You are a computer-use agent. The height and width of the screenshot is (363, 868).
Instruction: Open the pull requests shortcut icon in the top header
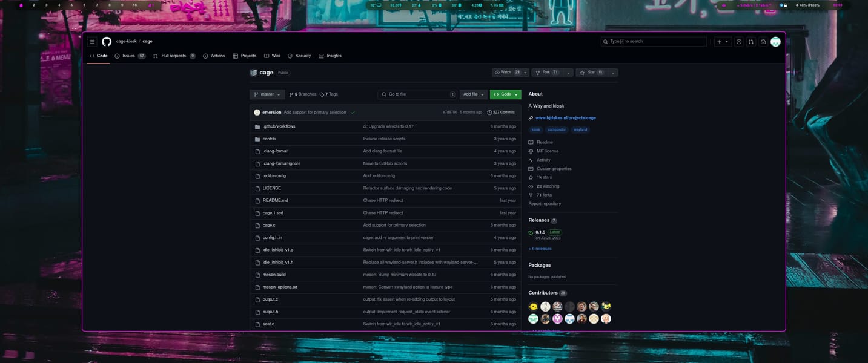pyautogui.click(x=751, y=42)
